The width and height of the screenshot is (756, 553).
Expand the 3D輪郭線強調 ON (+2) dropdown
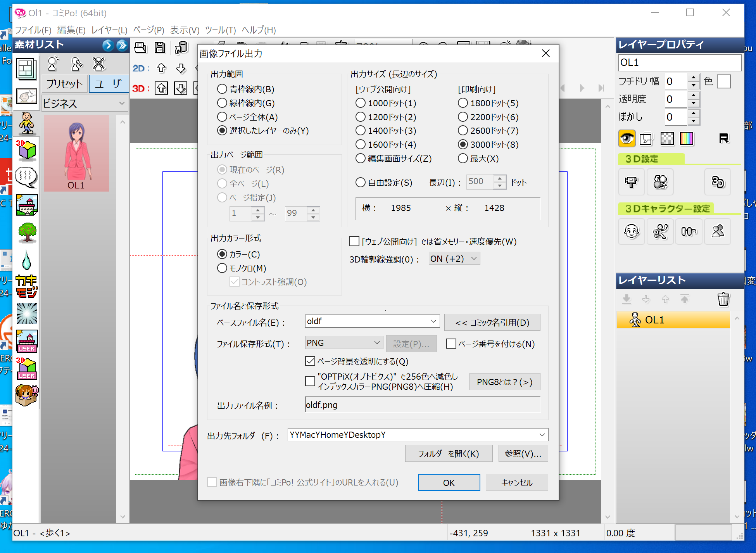click(454, 259)
